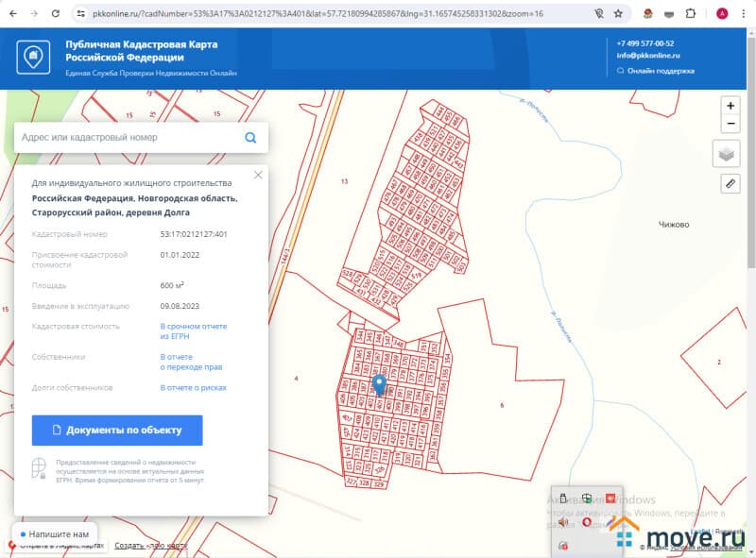Click the red square tray icon
The height and width of the screenshot is (558, 756).
(610, 499)
